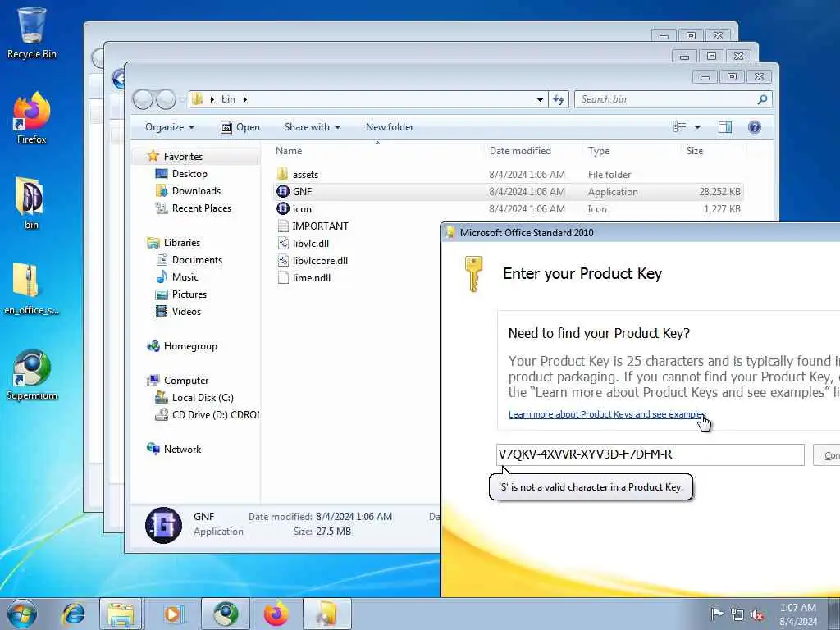Open the Videos library
This screenshot has width=840, height=630.
pos(186,311)
